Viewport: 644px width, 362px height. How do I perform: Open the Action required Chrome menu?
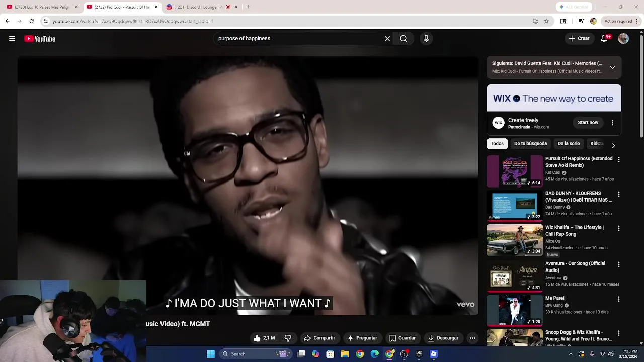click(621, 21)
